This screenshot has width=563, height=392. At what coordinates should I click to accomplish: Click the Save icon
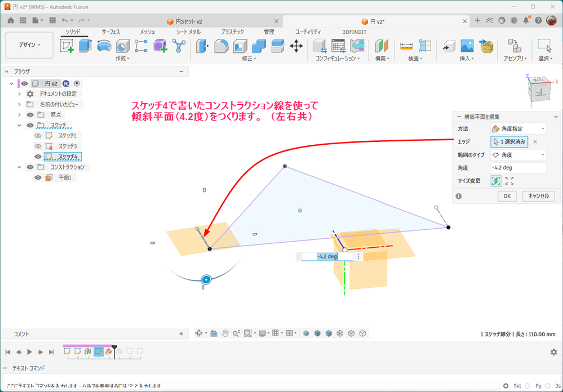tap(52, 21)
